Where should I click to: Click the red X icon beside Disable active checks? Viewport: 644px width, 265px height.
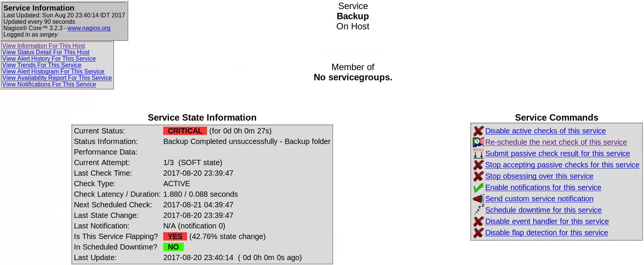(478, 131)
